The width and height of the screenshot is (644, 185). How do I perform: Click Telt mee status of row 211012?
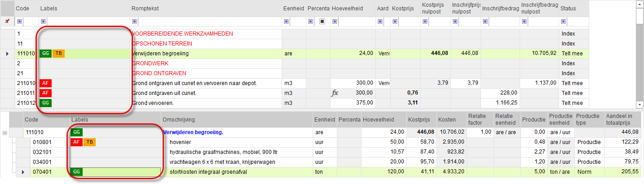pos(572,103)
